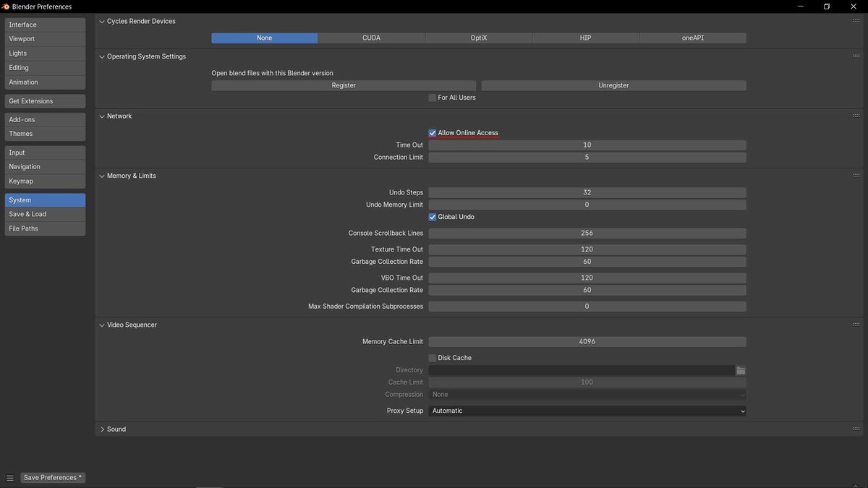The width and height of the screenshot is (868, 488).
Task: Click the Blender logo in the title bar
Action: [x=7, y=6]
